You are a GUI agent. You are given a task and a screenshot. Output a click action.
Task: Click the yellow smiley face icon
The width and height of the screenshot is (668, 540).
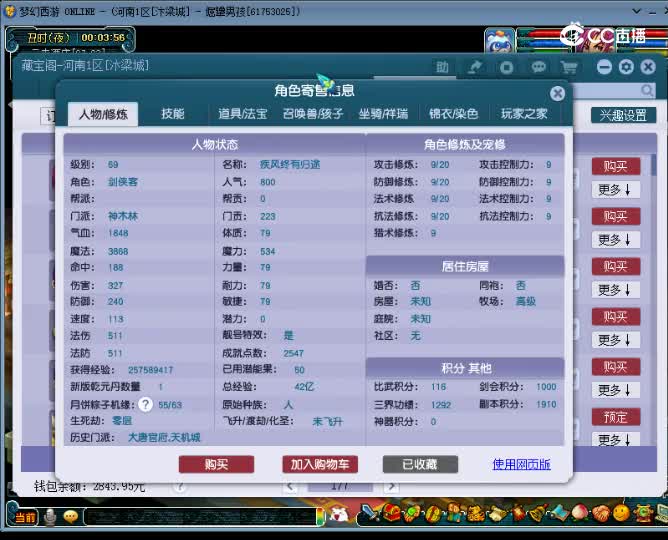[x=622, y=512]
